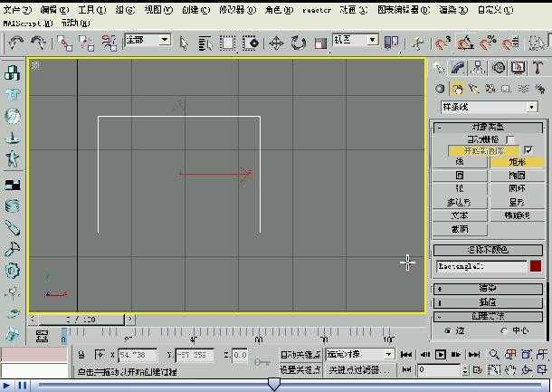Open the 全部 selection filter dropdown
The width and height of the screenshot is (552, 392).
(x=148, y=40)
